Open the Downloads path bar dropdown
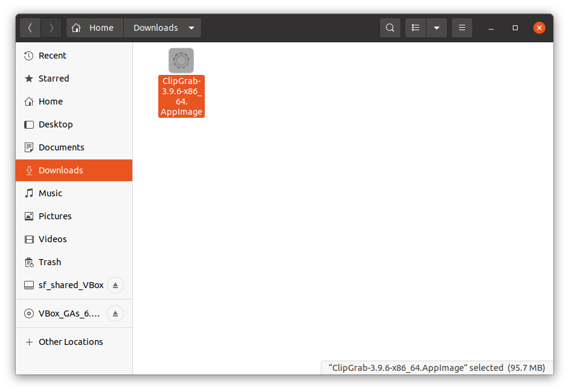 coord(162,28)
